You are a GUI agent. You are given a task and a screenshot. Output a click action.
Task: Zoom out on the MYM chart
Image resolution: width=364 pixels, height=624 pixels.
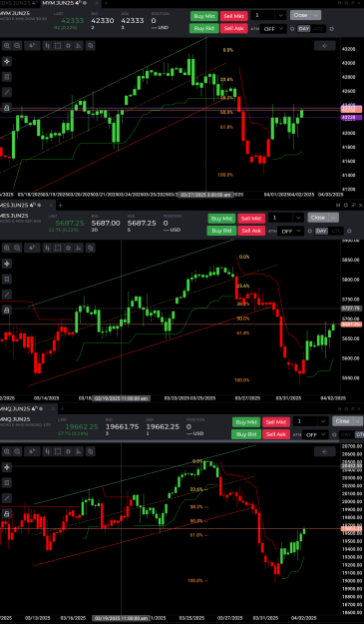pyautogui.click(x=17, y=46)
